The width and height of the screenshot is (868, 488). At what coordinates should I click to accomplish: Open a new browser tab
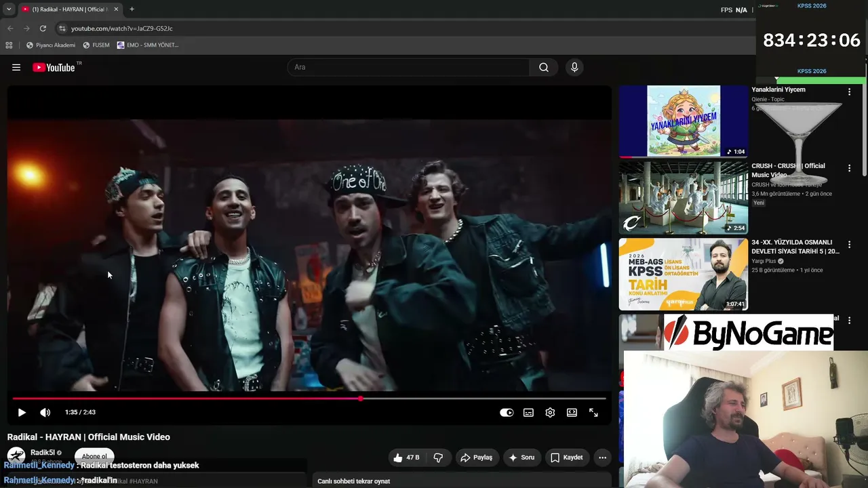[132, 9]
